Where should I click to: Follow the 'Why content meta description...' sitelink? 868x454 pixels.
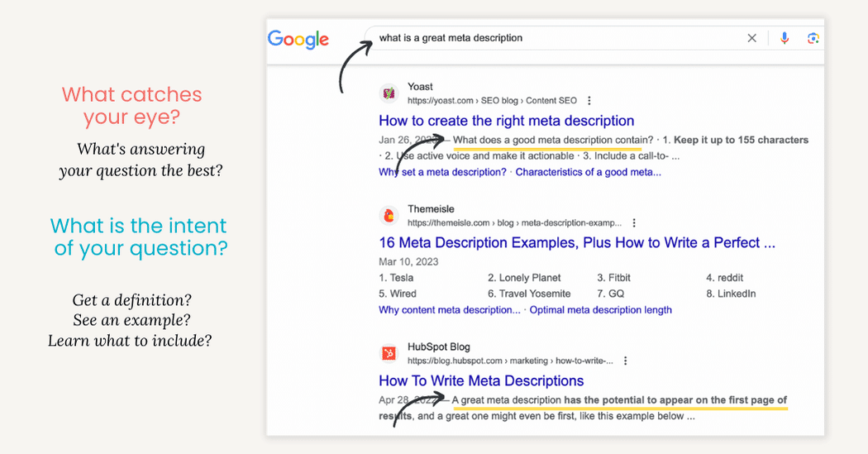[x=450, y=310]
